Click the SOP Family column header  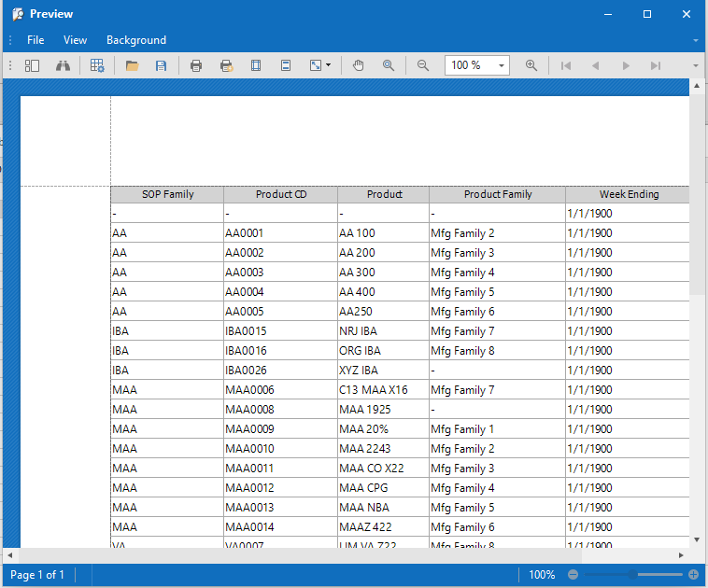click(167, 194)
